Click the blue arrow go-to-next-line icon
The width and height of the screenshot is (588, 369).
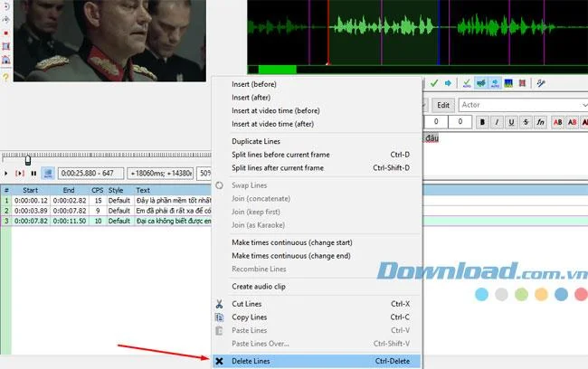(448, 83)
